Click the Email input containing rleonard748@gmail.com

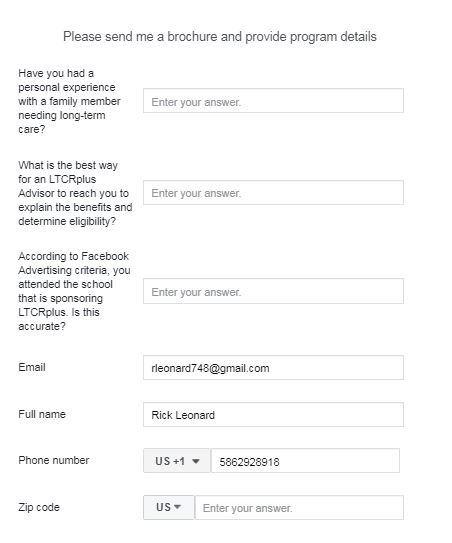(273, 367)
